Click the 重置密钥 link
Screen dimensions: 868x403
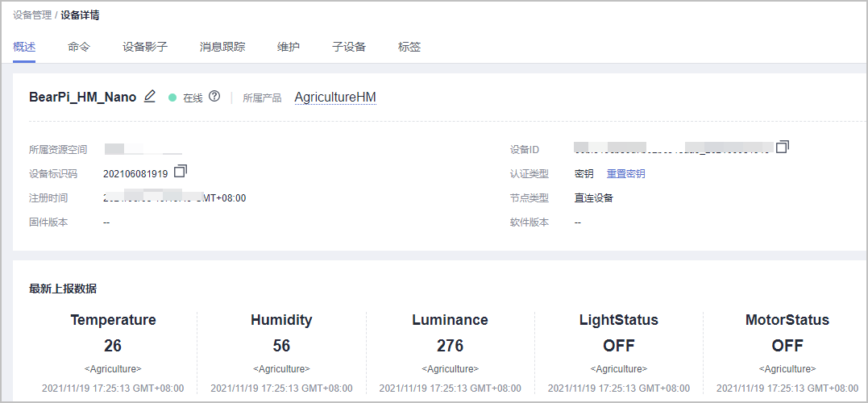pyautogui.click(x=625, y=174)
